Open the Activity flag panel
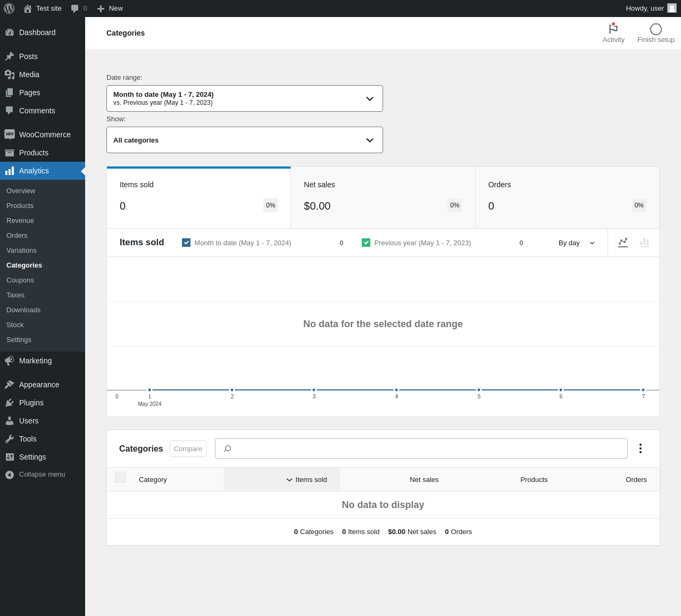Screen dimensions: 681x616 click(x=613, y=33)
